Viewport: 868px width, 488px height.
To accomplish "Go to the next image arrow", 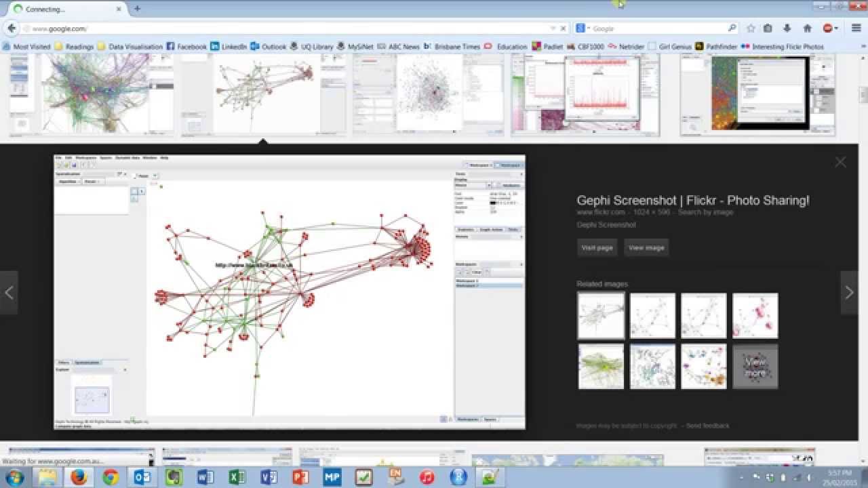I will click(x=849, y=292).
